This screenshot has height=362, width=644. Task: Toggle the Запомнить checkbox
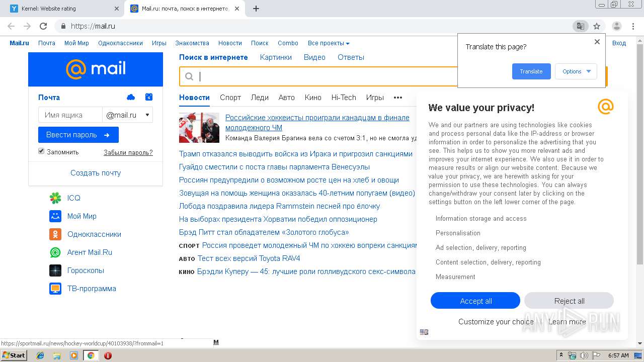coord(41,151)
